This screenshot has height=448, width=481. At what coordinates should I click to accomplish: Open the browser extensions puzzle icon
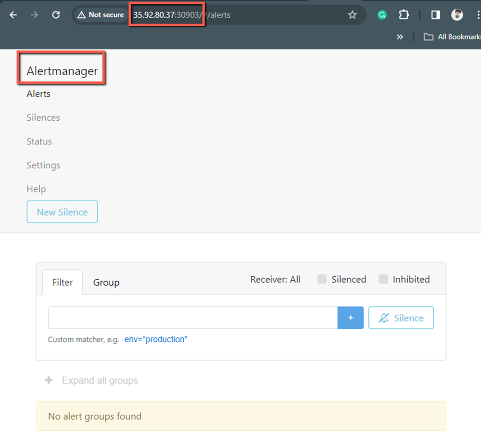(404, 15)
